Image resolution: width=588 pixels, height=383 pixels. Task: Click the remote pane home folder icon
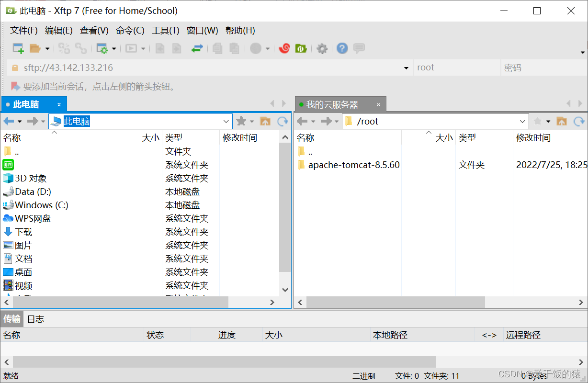(562, 121)
